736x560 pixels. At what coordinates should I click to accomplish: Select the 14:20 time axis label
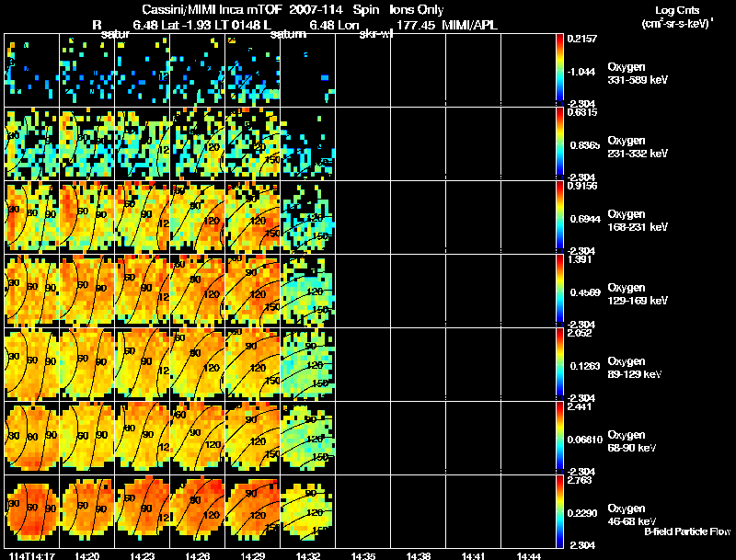pos(86,555)
